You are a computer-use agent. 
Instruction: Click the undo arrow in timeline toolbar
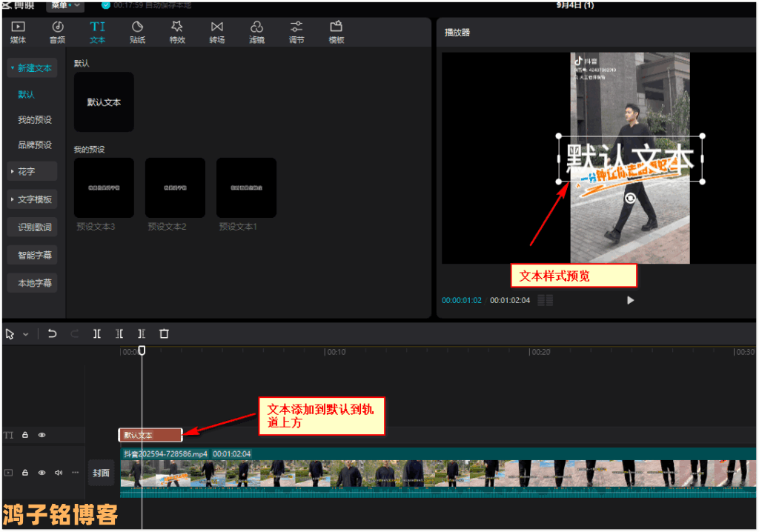(52, 334)
